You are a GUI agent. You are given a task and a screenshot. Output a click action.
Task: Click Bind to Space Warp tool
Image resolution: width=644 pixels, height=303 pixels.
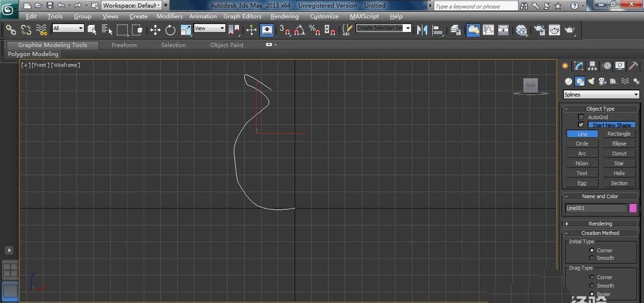[41, 30]
